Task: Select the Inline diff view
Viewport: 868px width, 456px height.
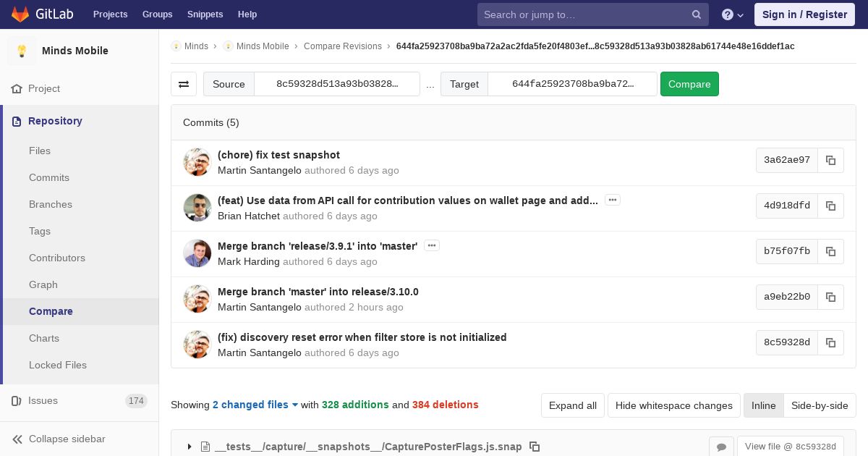Action: 763,405
